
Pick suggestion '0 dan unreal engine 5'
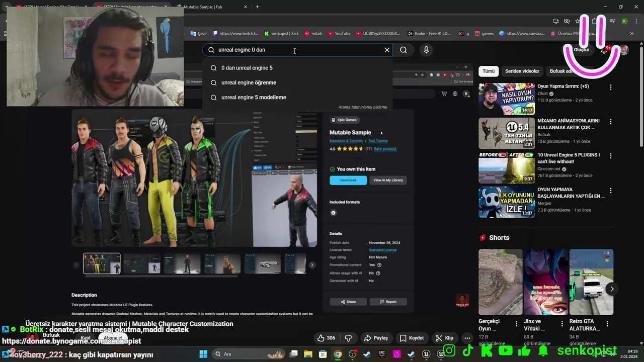point(297,68)
